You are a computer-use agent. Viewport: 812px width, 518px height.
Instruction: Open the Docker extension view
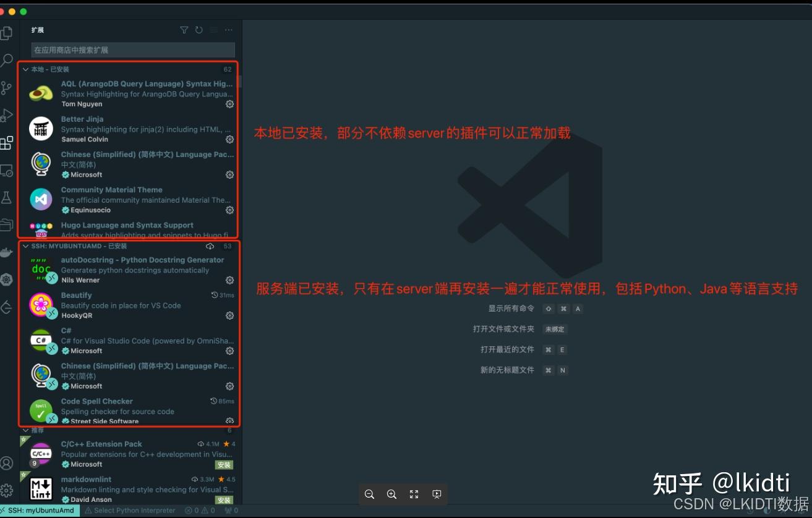7,253
